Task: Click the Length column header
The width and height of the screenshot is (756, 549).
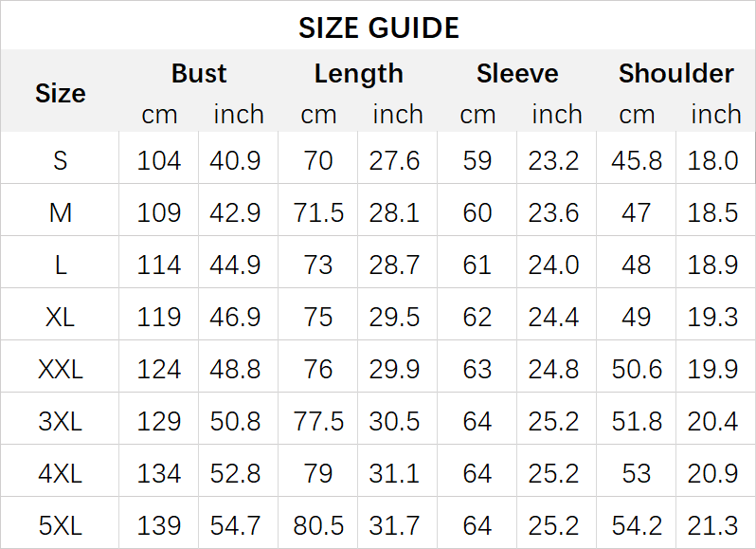Action: [358, 73]
